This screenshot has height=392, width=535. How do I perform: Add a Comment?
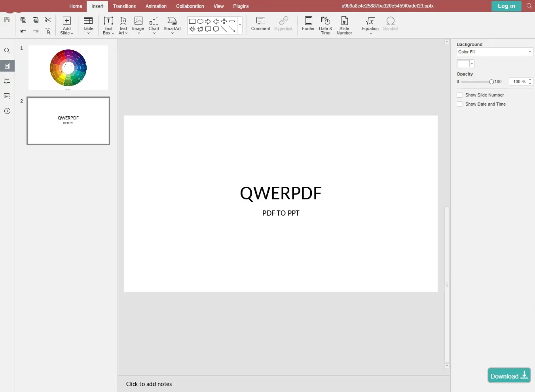[x=260, y=24]
